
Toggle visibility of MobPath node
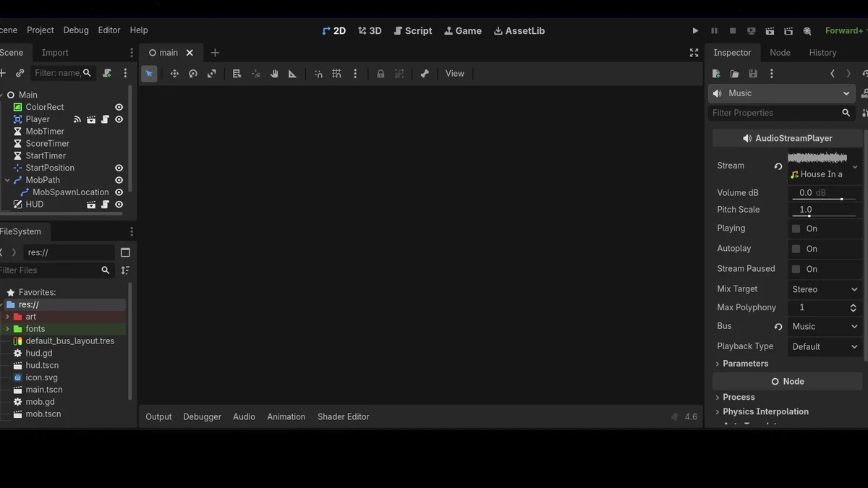(119, 180)
